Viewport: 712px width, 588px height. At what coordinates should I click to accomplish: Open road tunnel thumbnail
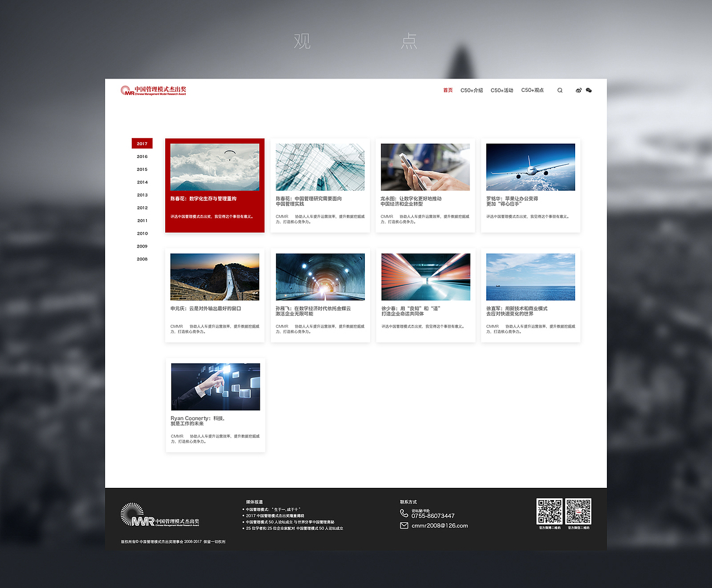click(x=320, y=277)
